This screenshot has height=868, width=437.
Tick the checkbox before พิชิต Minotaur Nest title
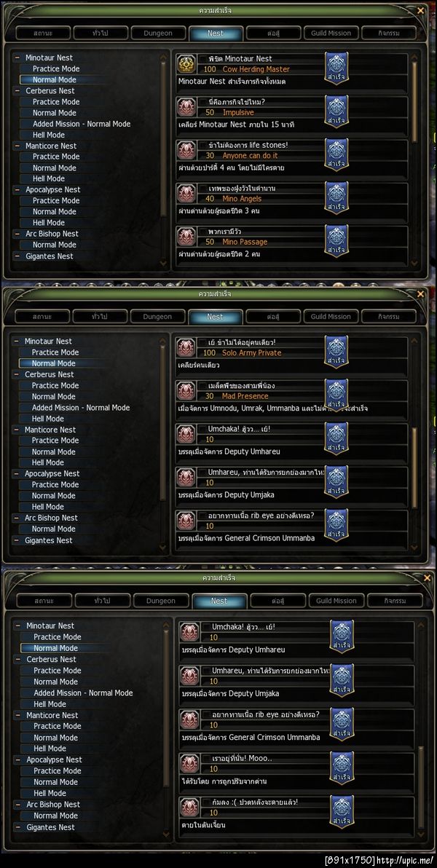click(203, 59)
